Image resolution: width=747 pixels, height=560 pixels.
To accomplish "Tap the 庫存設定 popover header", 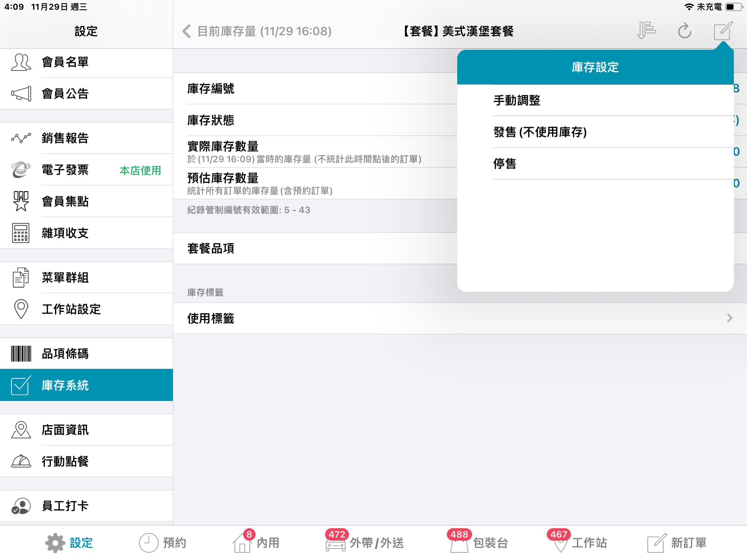I will [595, 67].
